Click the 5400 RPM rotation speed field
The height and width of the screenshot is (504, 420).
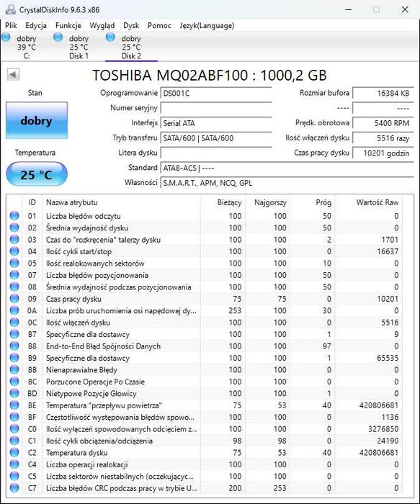tap(383, 123)
